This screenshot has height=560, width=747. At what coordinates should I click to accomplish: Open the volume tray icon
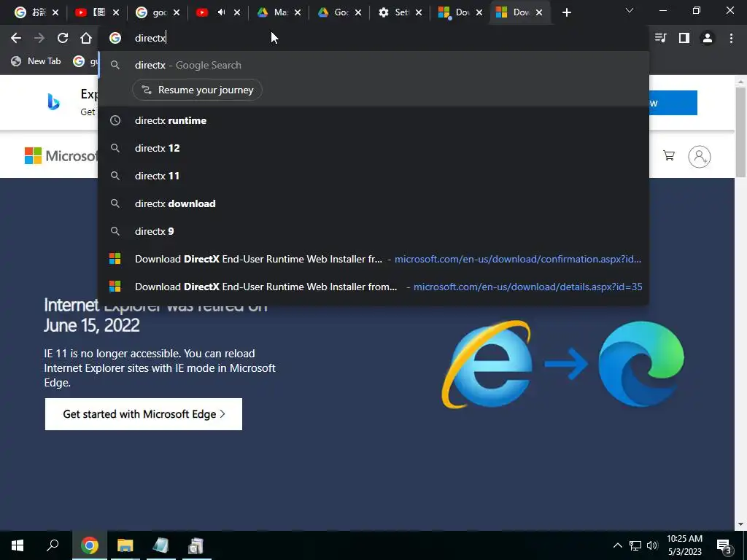pyautogui.click(x=652, y=545)
